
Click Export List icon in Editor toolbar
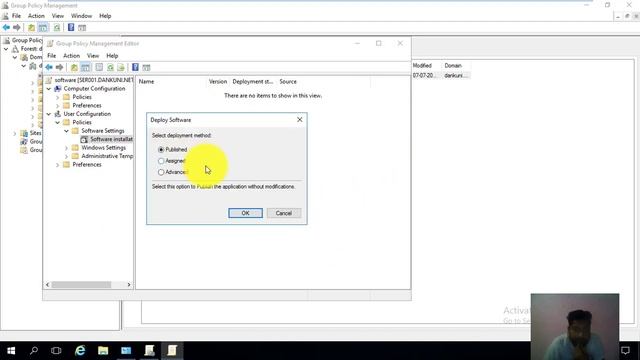coord(121,67)
